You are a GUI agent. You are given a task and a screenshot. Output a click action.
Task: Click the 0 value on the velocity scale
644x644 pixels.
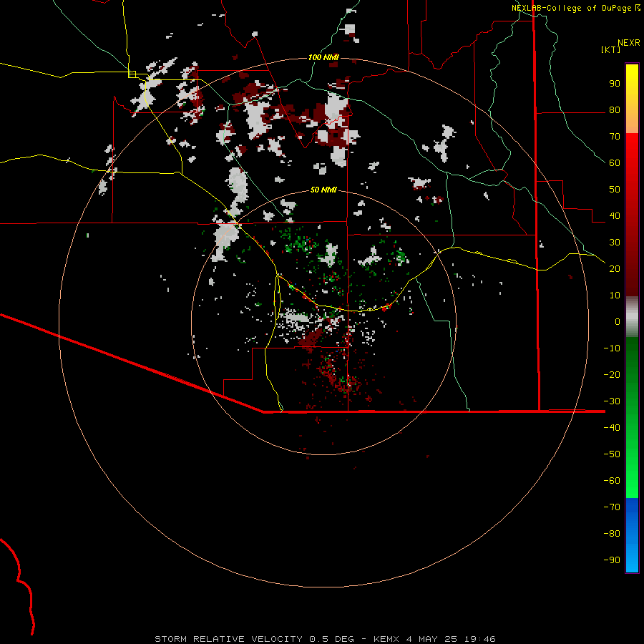click(618, 321)
